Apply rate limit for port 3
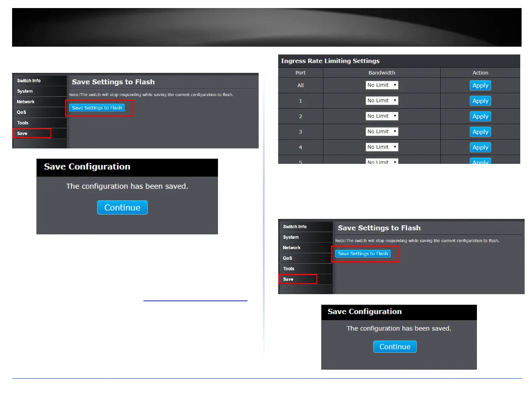The image size is (532, 411). [480, 132]
